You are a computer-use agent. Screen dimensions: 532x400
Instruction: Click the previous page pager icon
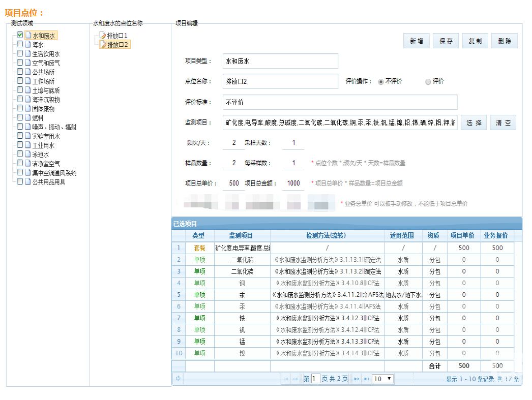pyautogui.click(x=295, y=379)
